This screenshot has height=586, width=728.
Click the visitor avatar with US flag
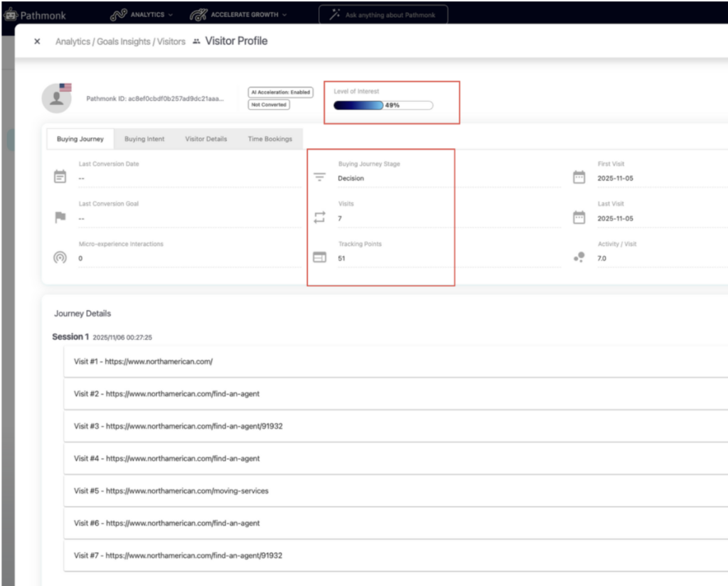57,98
